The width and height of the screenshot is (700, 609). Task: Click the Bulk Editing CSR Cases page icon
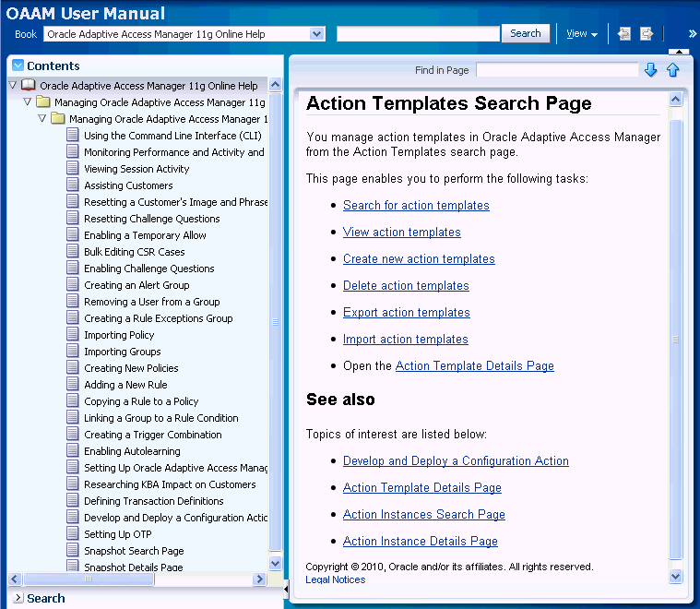tap(72, 251)
